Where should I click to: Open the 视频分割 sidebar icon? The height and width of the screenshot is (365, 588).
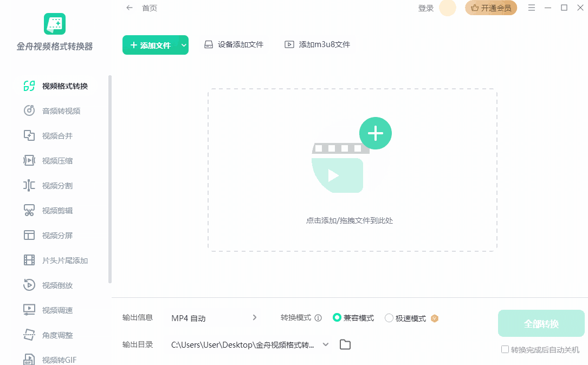point(29,186)
